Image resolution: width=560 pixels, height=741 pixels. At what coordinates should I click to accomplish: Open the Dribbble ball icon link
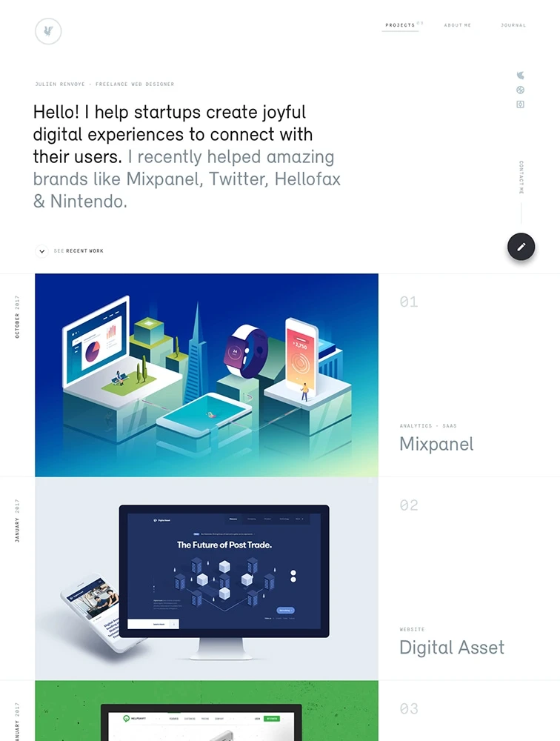coord(520,90)
